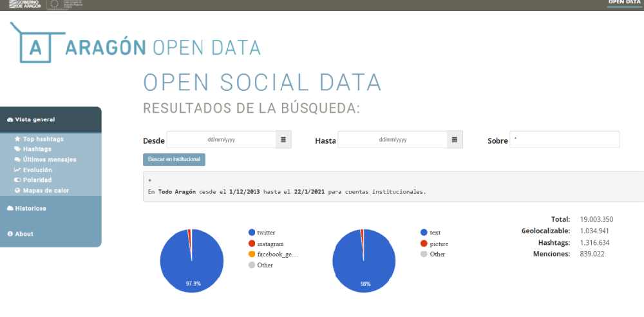Show Últimos mensajes
Viewport: 644px width, 317px height.
click(50, 160)
